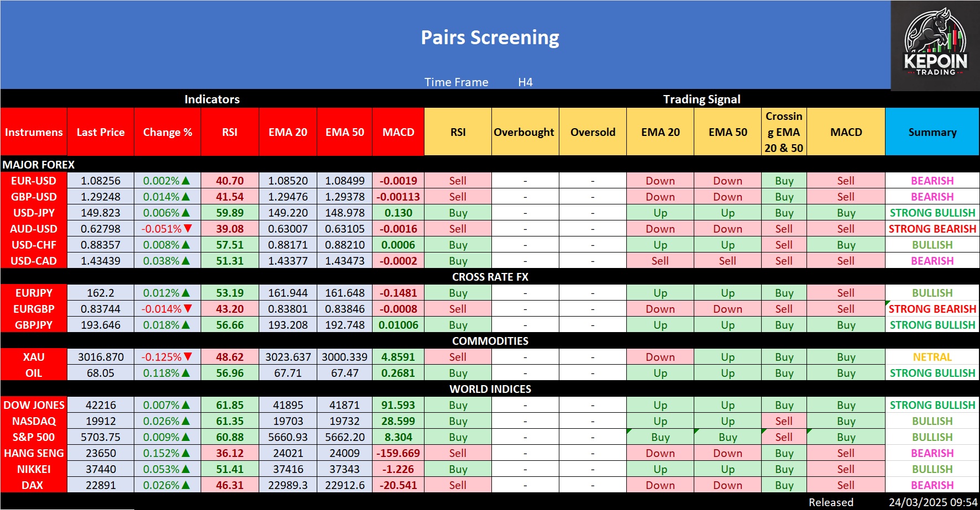This screenshot has height=510, width=980.
Task: Select the USD-JPY instrument cell
Action: pyautogui.click(x=34, y=213)
